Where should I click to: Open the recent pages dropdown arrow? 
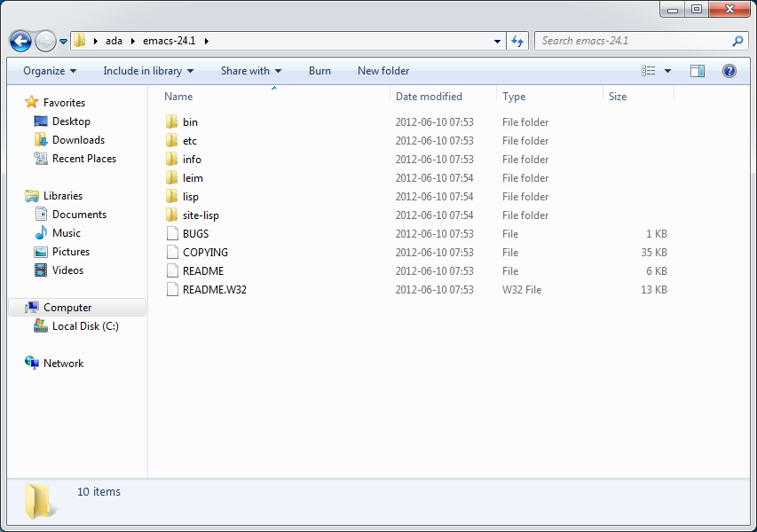coord(63,42)
